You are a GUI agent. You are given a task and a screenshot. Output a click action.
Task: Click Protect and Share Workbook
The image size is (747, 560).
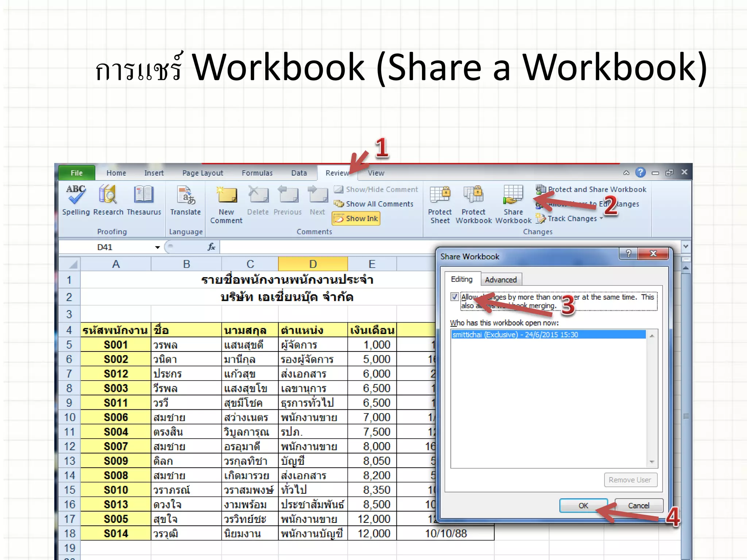pyautogui.click(x=591, y=189)
